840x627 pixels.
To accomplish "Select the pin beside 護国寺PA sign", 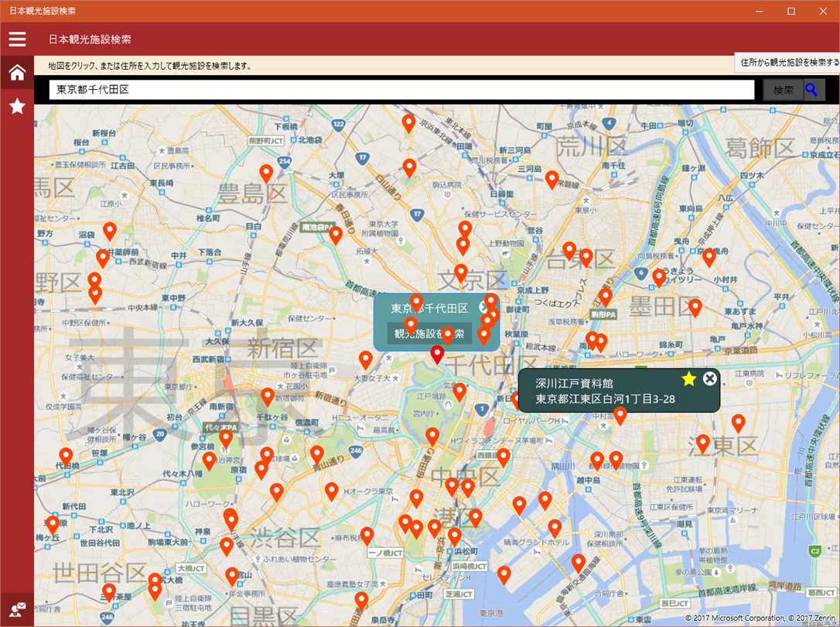I will click(336, 235).
